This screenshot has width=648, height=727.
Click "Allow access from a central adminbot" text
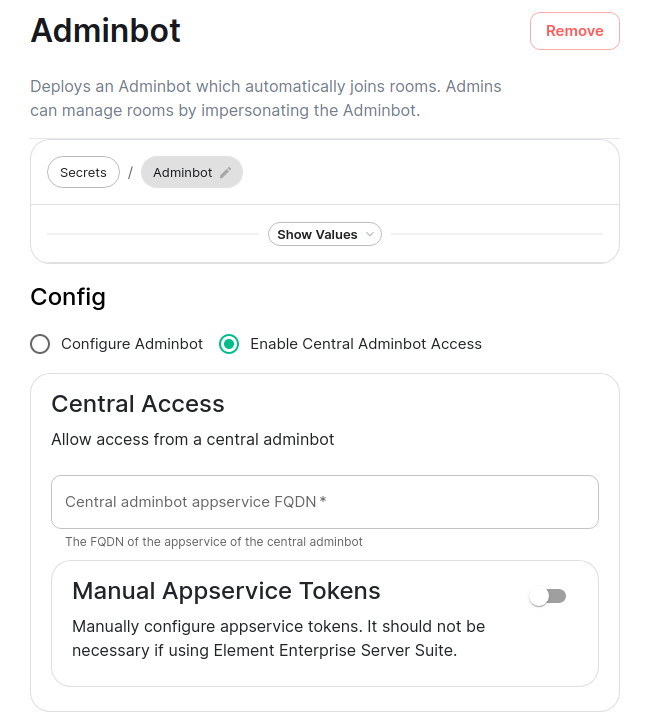click(x=193, y=439)
